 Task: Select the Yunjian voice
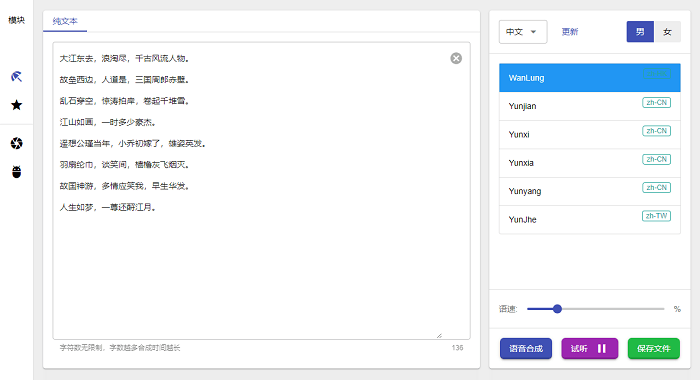[590, 106]
